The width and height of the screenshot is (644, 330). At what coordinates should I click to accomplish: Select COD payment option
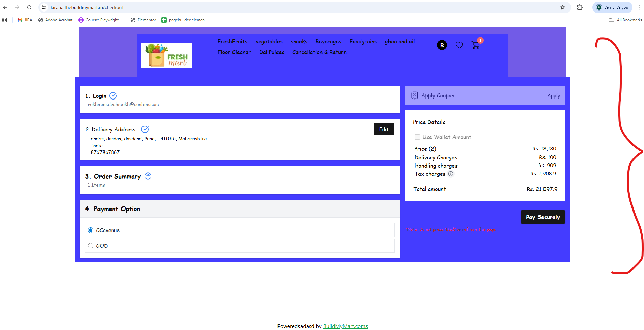[x=91, y=246]
